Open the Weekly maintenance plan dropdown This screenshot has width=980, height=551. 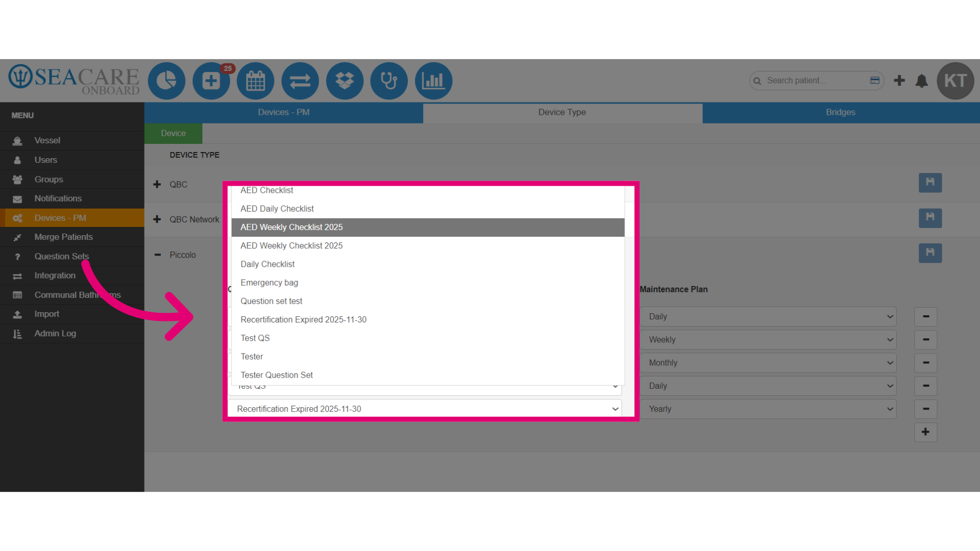768,340
